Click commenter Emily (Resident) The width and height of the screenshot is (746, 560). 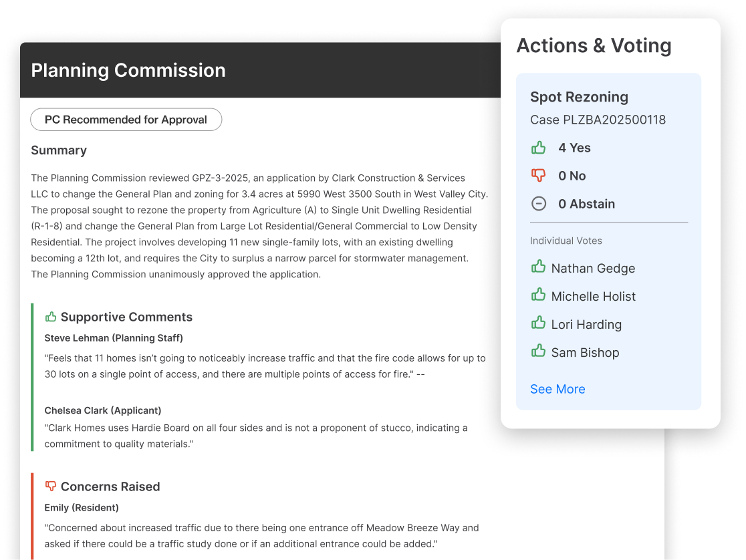click(82, 508)
